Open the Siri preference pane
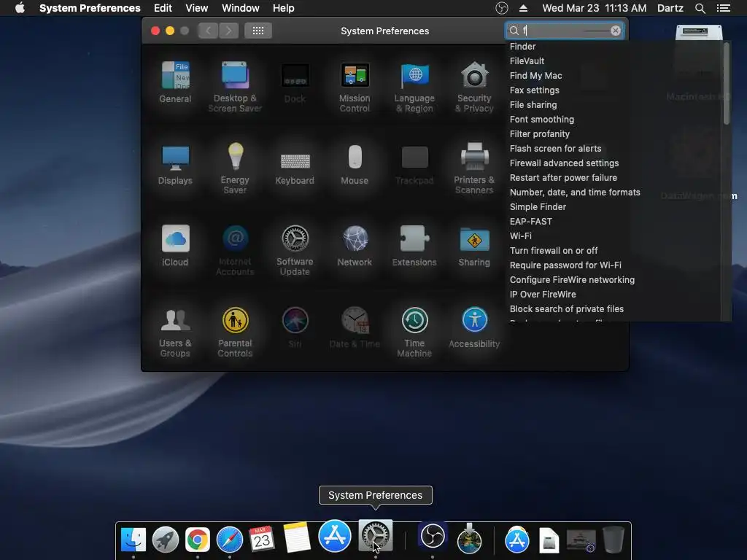This screenshot has height=560, width=747. 295,327
